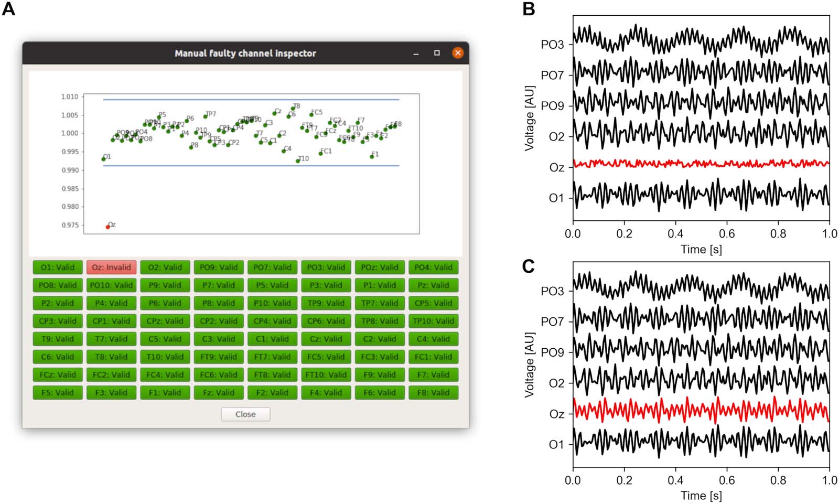Click the CP6: Valid button
The height and width of the screenshot is (504, 839).
(326, 321)
